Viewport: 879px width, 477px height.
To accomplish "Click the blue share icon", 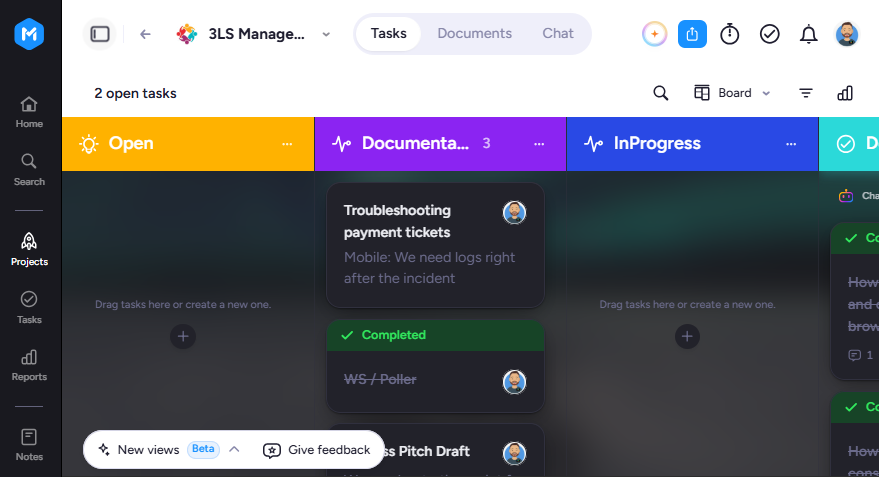I will [692, 34].
